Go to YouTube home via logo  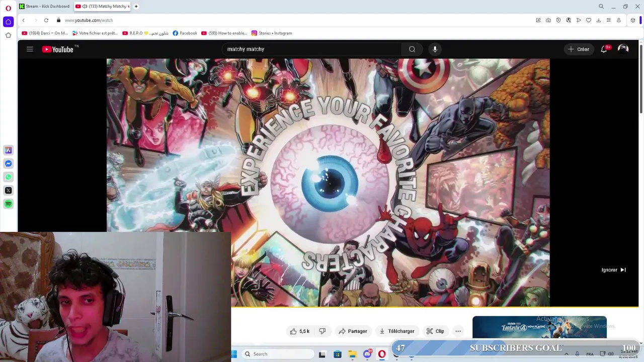pyautogui.click(x=58, y=49)
